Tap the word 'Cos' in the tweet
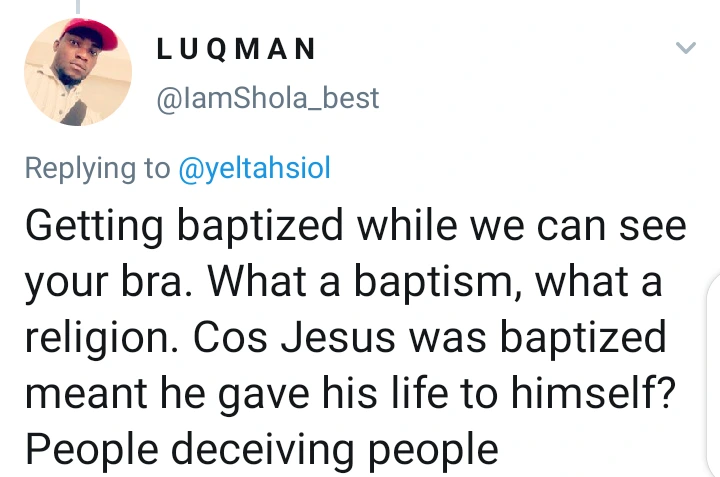This screenshot has width=720, height=477. [x=230, y=338]
